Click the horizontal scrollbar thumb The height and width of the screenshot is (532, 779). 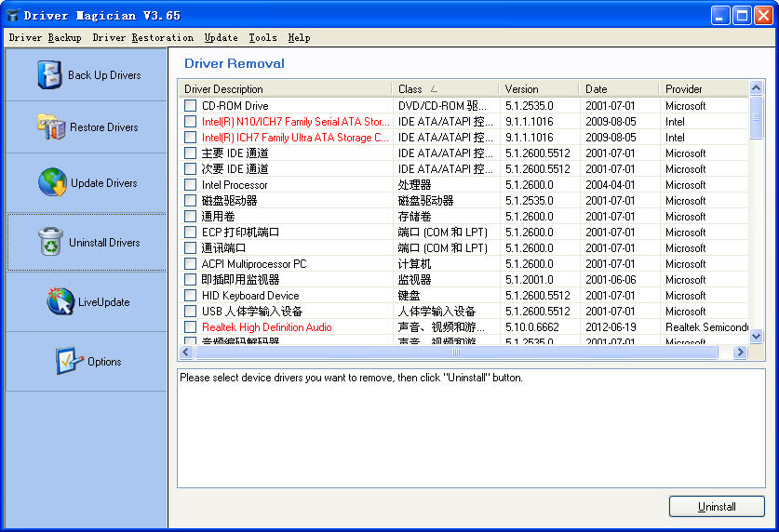click(456, 352)
